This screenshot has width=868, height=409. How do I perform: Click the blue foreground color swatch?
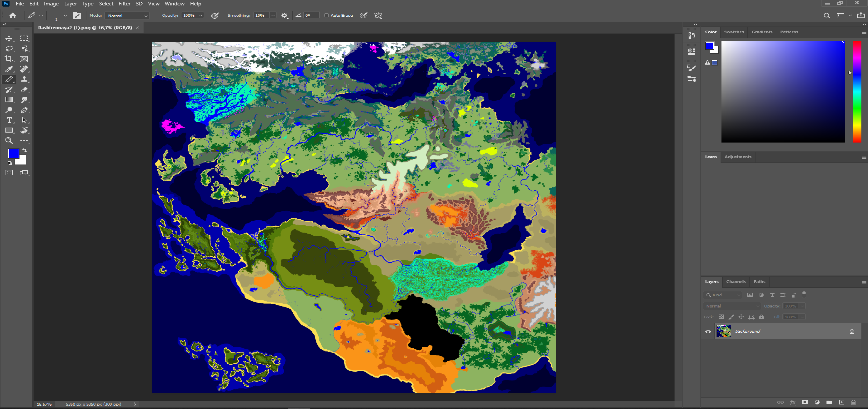pos(13,153)
